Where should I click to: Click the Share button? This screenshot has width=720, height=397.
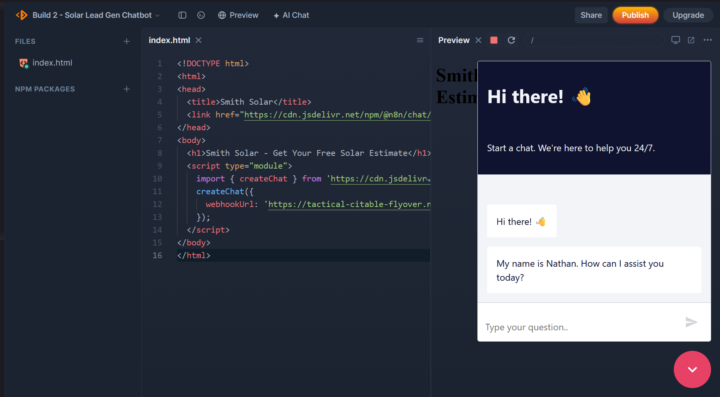[x=591, y=15]
